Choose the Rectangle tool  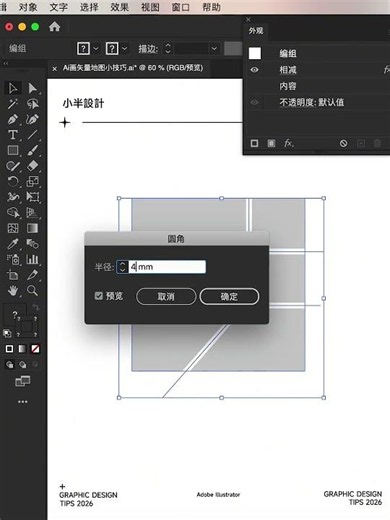[13, 151]
